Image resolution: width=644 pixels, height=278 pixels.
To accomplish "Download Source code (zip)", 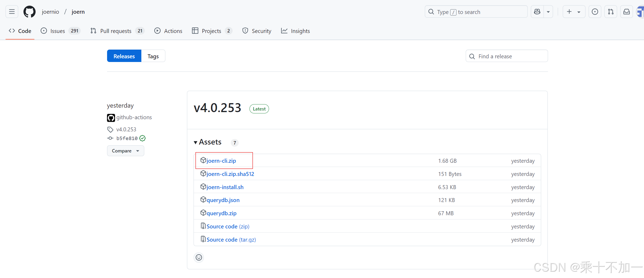I will (228, 226).
